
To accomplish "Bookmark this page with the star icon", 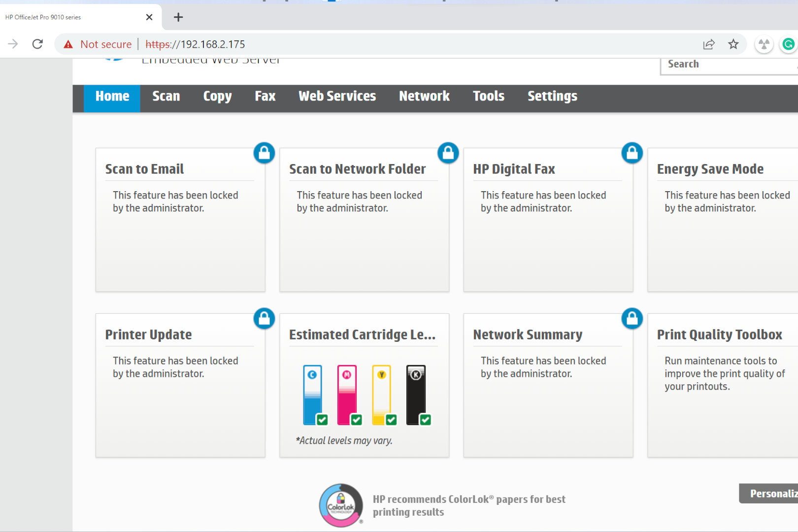I will (x=733, y=44).
